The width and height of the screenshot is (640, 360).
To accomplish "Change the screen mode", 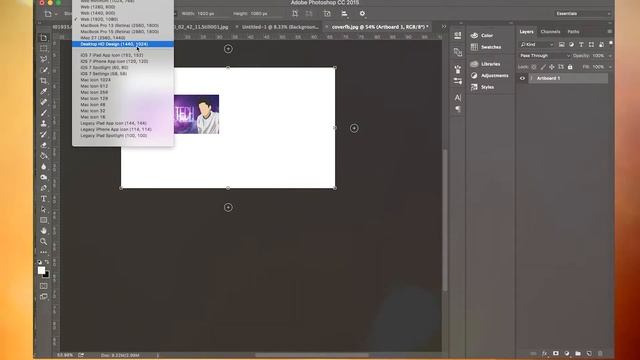I will tap(44, 296).
